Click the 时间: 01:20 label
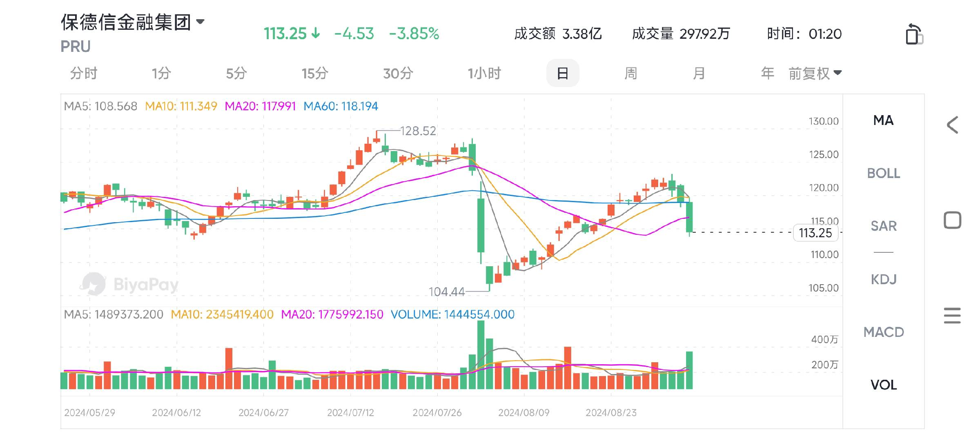Viewport: 980px width, 441px height. pyautogui.click(x=804, y=33)
